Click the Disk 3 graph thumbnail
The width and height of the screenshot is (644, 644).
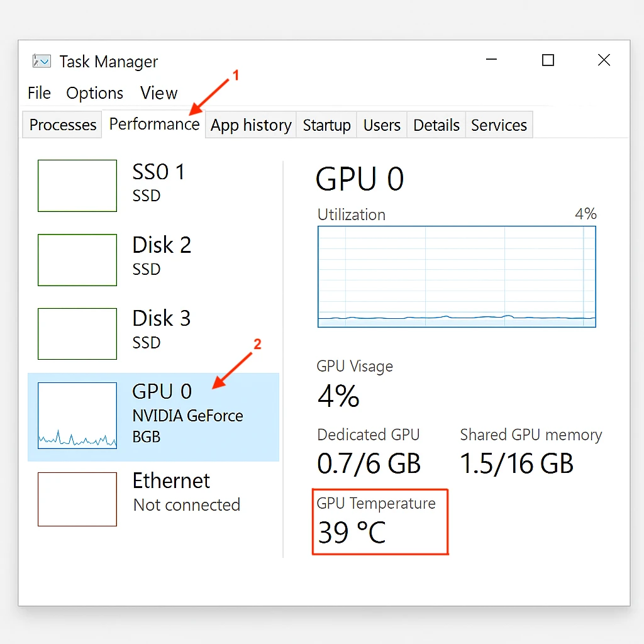point(77,334)
